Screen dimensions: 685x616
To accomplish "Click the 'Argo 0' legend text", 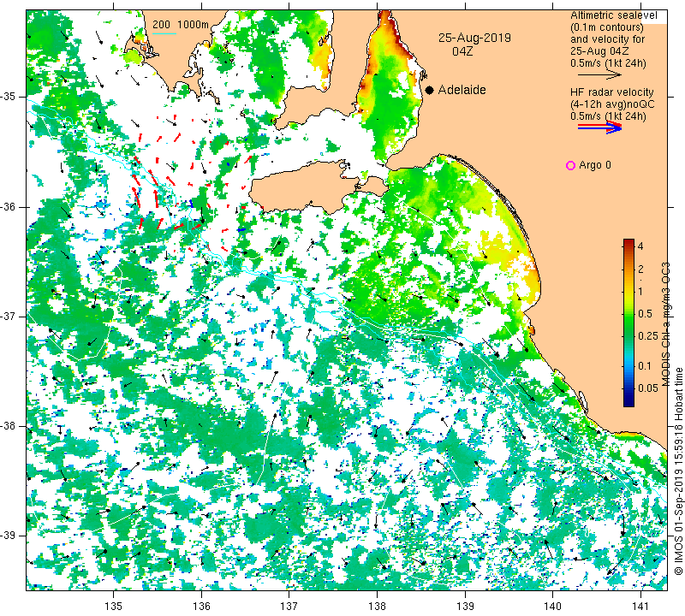I will click(594, 165).
